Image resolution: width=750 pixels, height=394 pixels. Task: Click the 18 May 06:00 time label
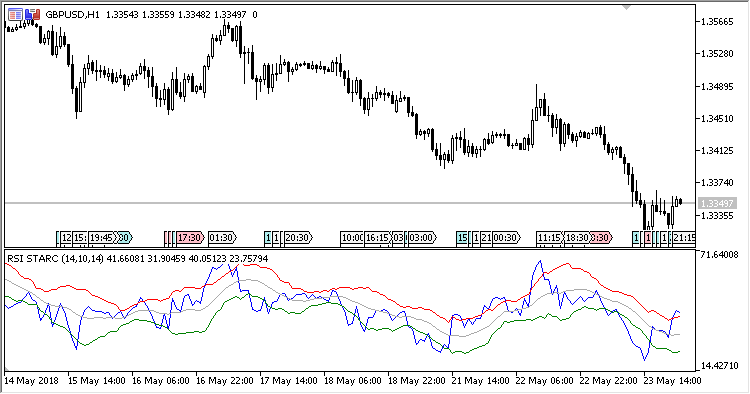[x=353, y=381]
